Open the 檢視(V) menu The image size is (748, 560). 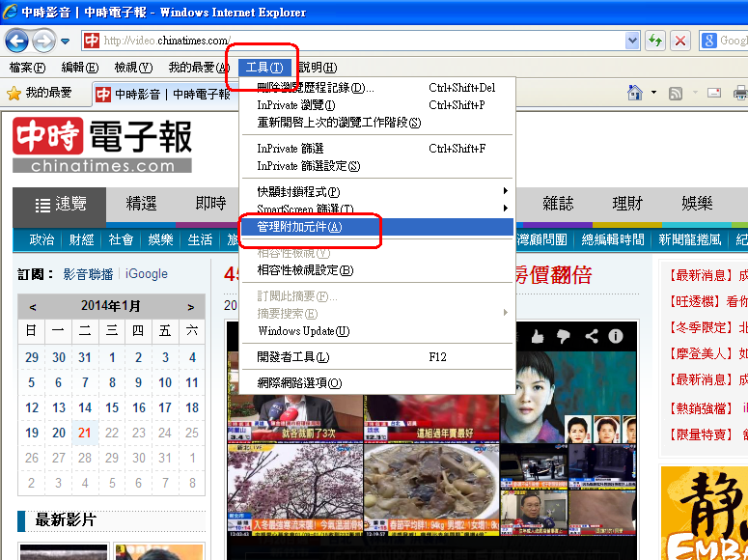tap(133, 68)
